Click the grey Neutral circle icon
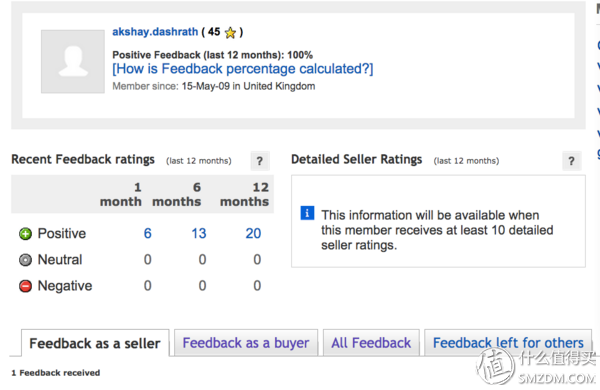The height and width of the screenshot is (390, 600). (25, 260)
